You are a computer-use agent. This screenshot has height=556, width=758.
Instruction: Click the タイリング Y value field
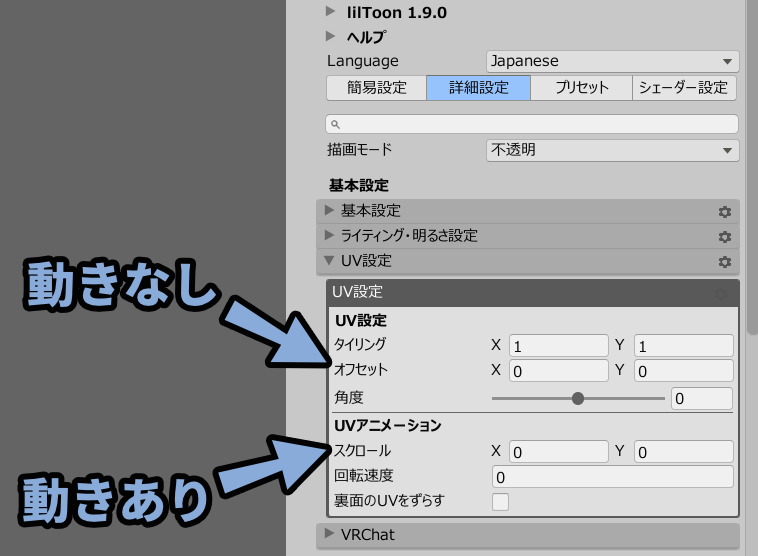point(684,346)
